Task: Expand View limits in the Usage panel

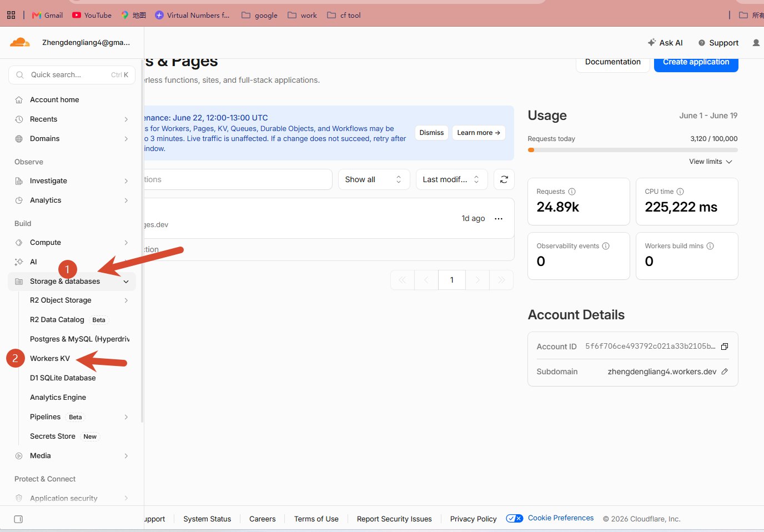Action: point(711,162)
